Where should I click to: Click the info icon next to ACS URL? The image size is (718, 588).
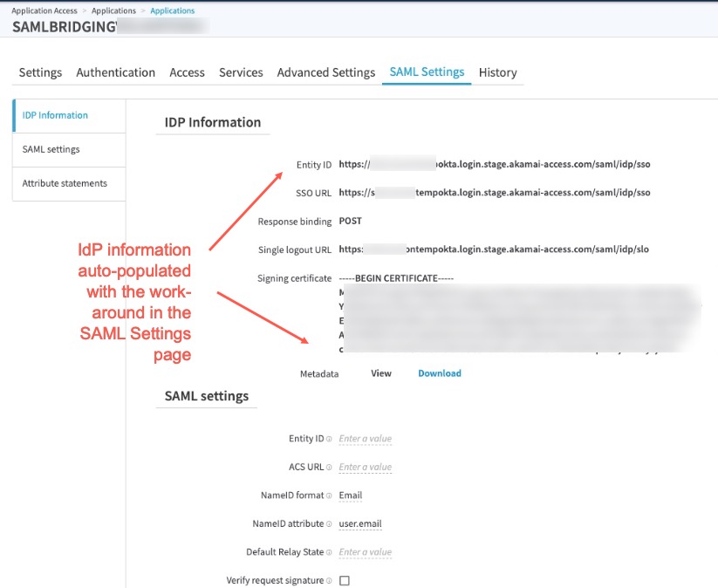tap(329, 468)
